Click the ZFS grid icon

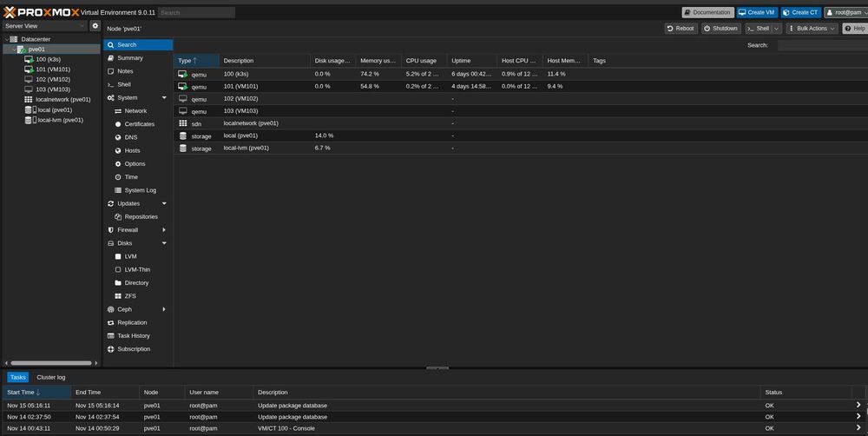[x=118, y=296]
